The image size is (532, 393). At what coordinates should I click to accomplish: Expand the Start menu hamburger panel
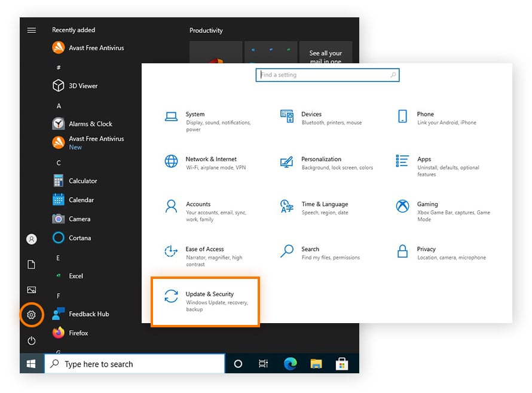(31, 30)
